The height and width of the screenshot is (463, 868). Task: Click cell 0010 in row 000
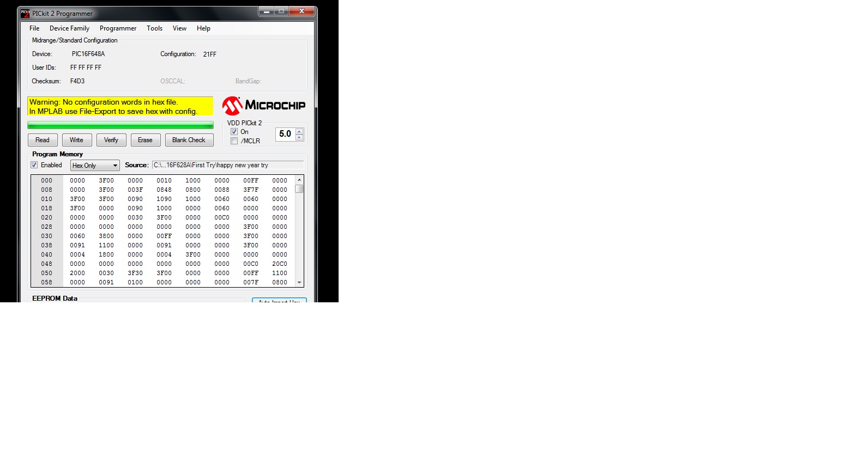tap(164, 180)
